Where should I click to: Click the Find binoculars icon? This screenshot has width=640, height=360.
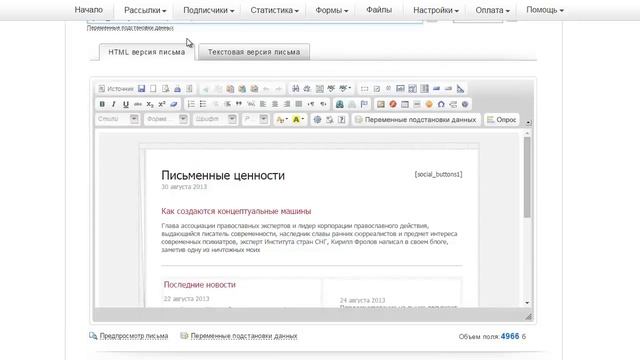click(296, 89)
